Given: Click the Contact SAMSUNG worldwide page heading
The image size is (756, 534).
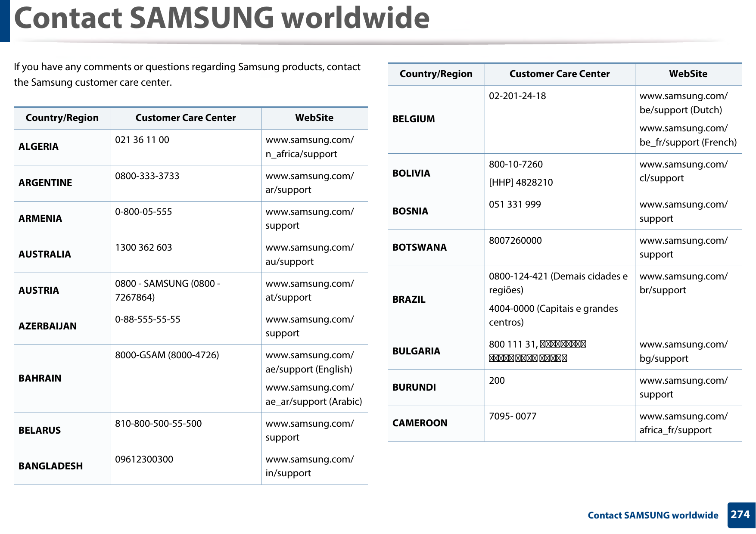Looking at the screenshot, I should pos(222,18).
